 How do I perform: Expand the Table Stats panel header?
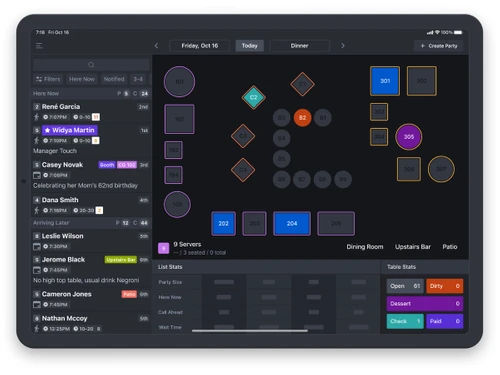coord(425,267)
